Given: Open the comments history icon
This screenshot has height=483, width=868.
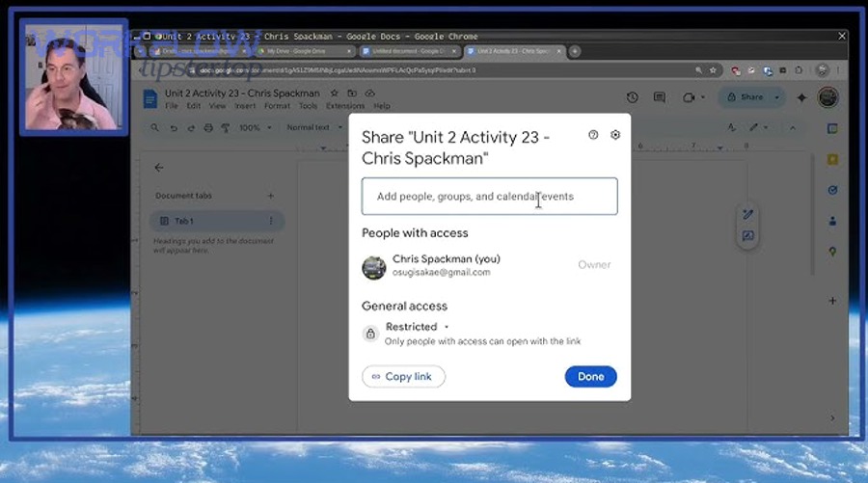Looking at the screenshot, I should click(660, 97).
